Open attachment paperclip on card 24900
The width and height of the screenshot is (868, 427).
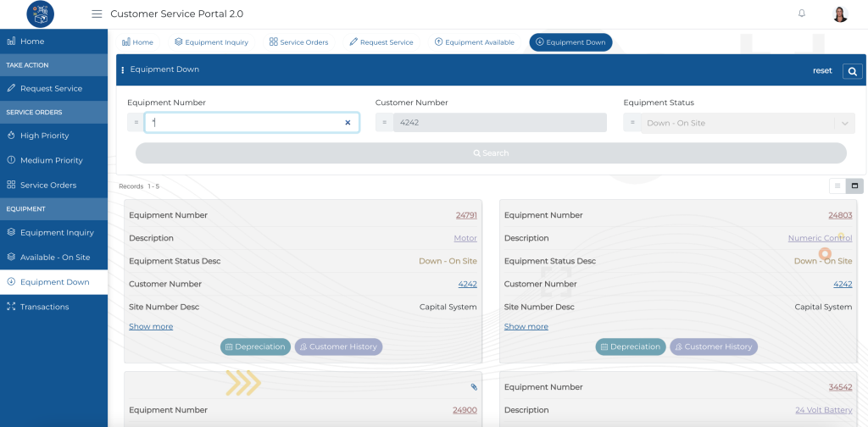coord(474,387)
